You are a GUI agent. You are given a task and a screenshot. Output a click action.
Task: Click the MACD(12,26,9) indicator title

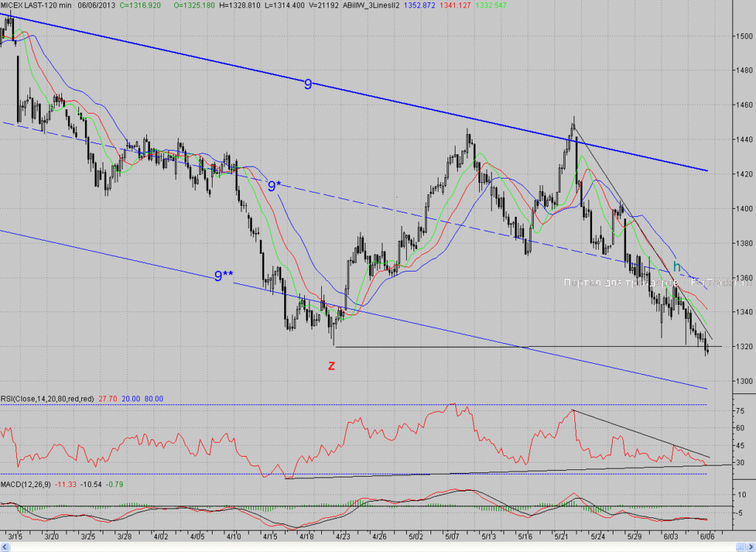tap(26, 484)
